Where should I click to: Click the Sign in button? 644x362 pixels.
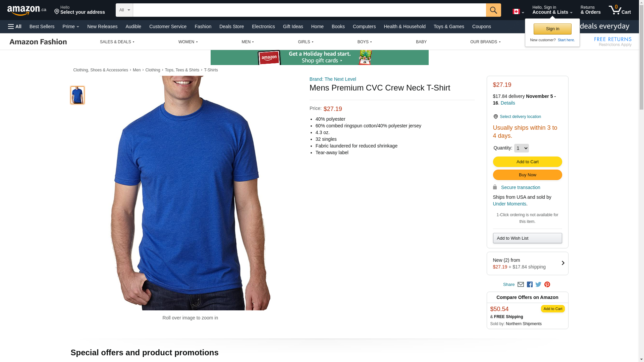pos(552,29)
